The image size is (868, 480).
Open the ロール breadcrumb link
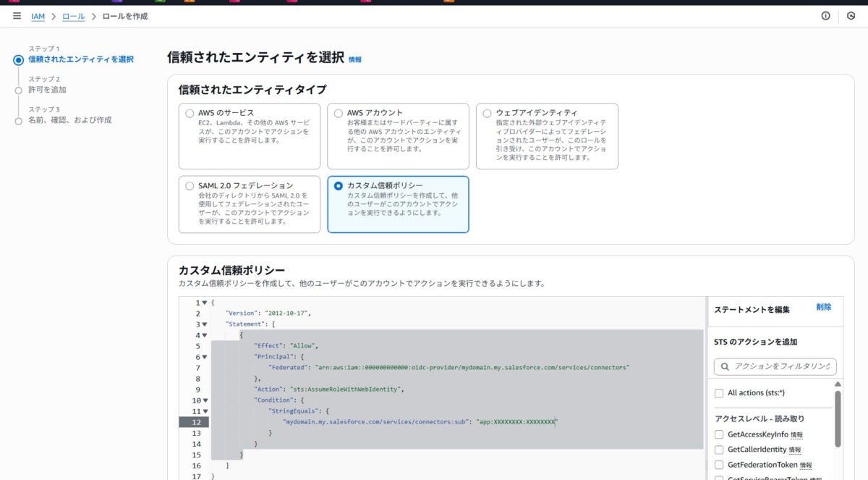pos(74,16)
